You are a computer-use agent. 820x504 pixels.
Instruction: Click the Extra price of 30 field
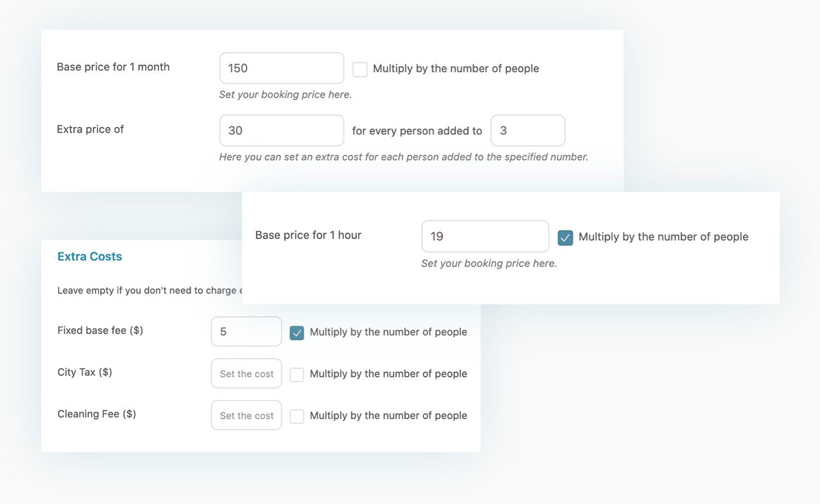tap(282, 130)
